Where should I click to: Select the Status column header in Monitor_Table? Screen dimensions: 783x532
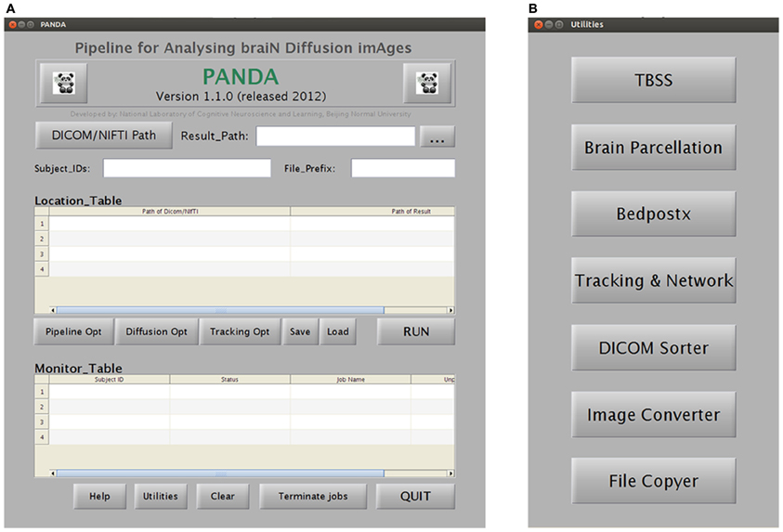pos(229,380)
